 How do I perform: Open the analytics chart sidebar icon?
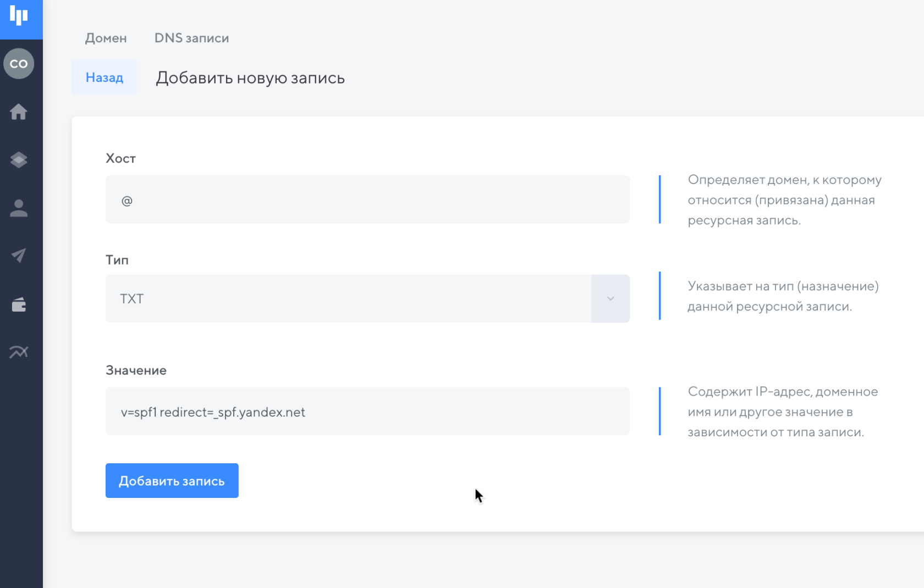(19, 352)
